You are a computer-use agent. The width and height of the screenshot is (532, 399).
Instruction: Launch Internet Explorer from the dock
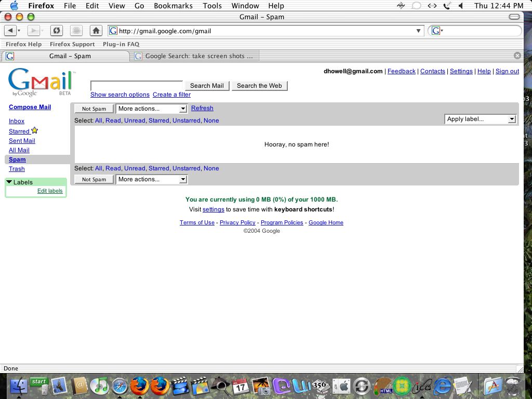coord(442,386)
